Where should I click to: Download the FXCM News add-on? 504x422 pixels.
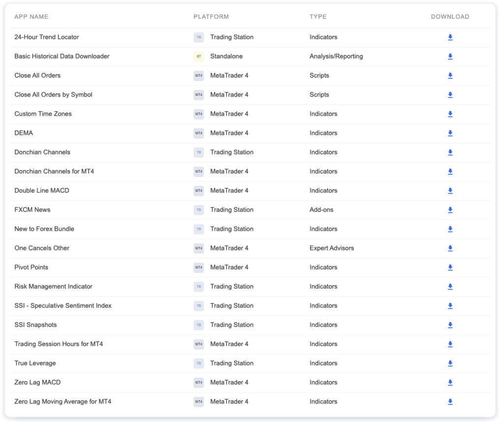point(450,210)
